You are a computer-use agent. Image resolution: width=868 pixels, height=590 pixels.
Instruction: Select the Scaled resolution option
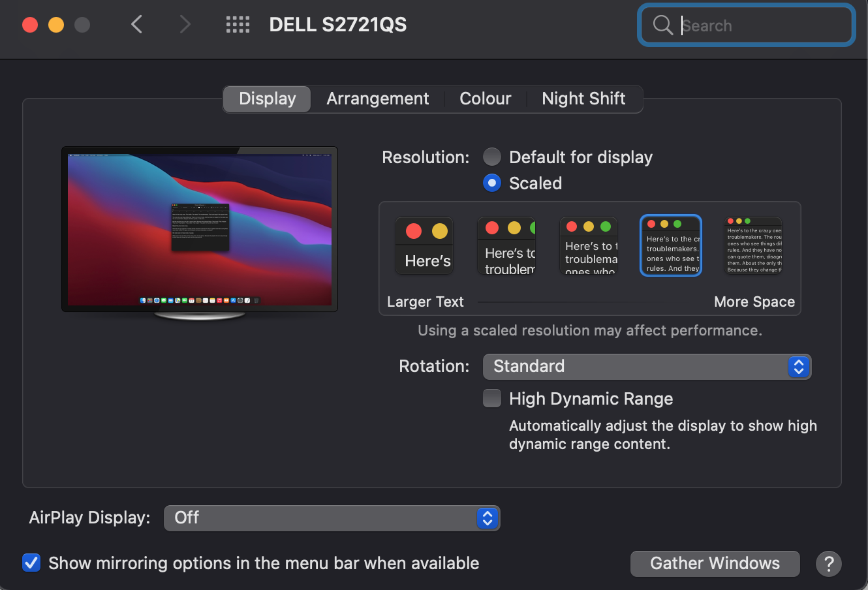492,183
